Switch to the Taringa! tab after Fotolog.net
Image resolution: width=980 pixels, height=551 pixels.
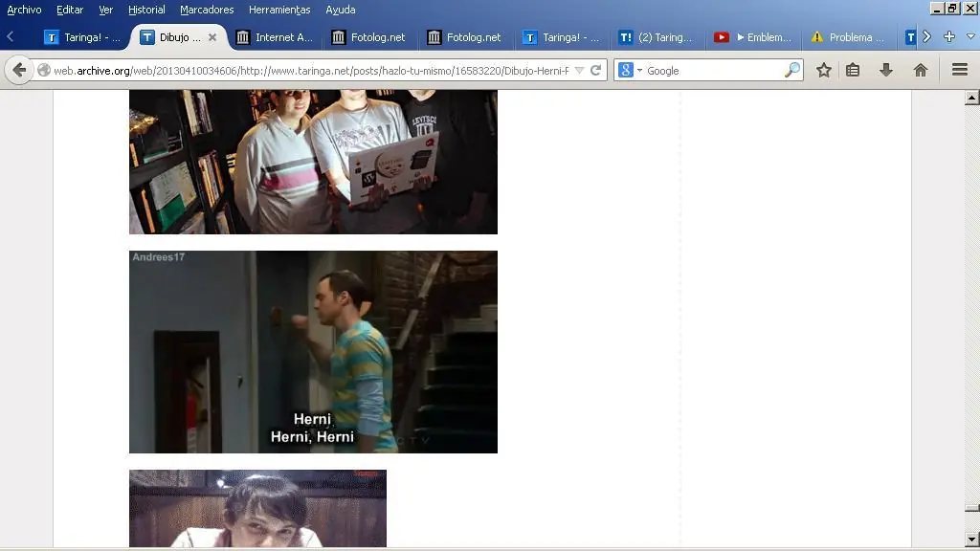pyautogui.click(x=561, y=37)
